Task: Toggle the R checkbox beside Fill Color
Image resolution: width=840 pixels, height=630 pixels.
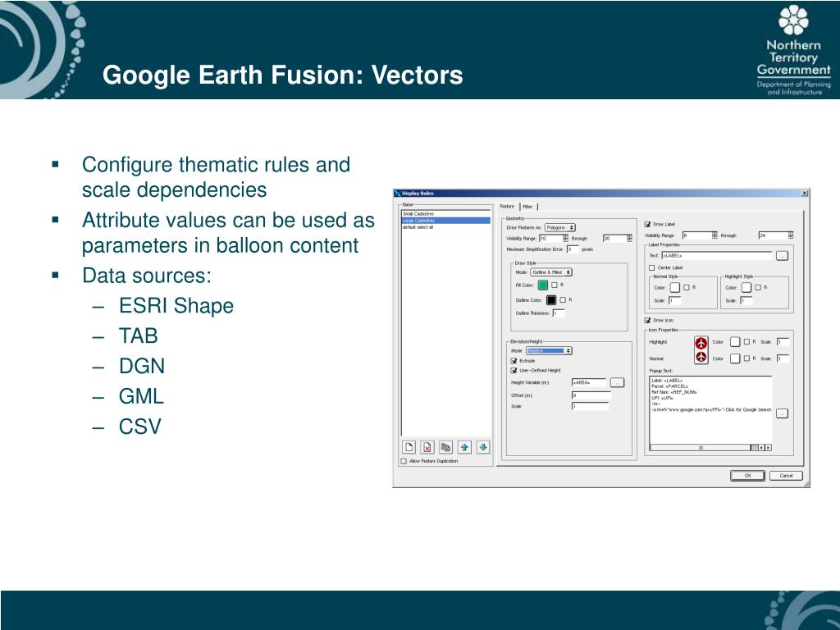Action: (555, 285)
